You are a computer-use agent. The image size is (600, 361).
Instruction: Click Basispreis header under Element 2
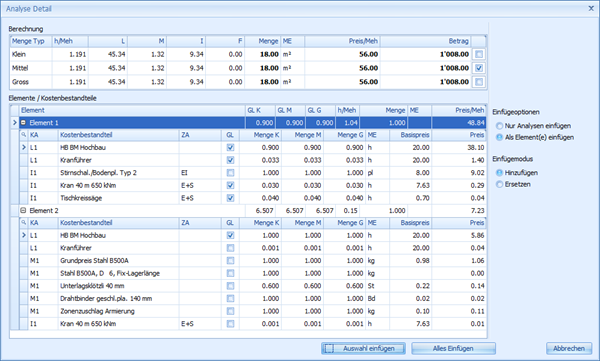pos(410,222)
